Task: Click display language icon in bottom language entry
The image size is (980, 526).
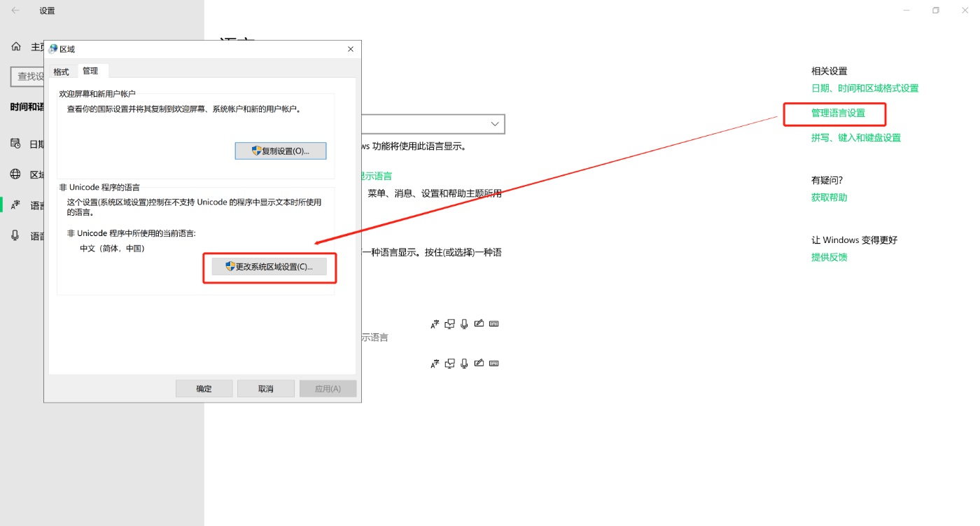Action: [x=435, y=363]
